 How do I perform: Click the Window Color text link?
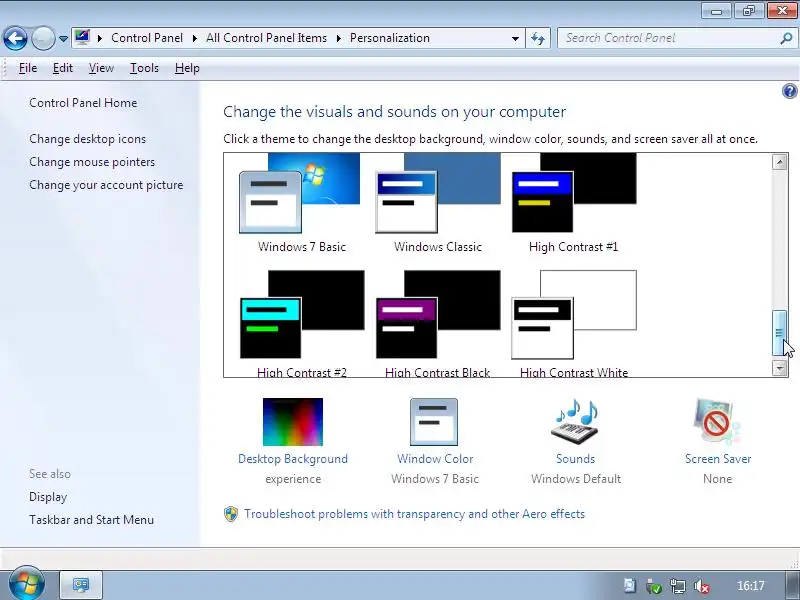click(435, 459)
